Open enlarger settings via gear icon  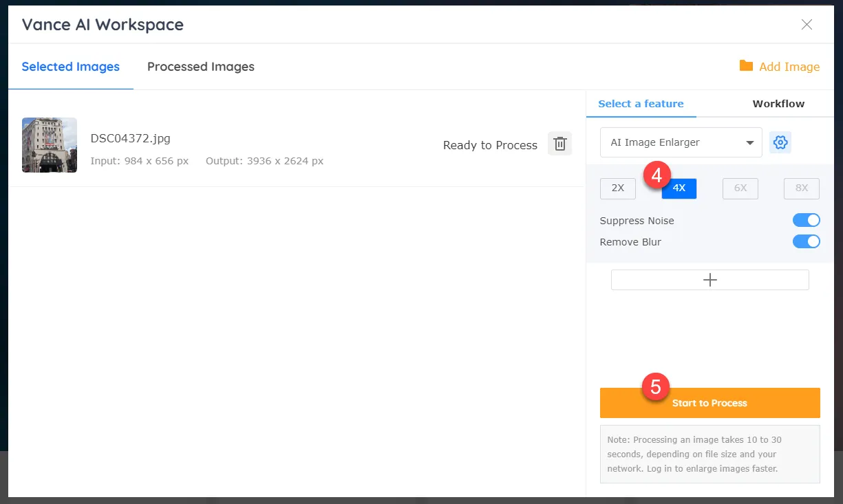(x=780, y=142)
